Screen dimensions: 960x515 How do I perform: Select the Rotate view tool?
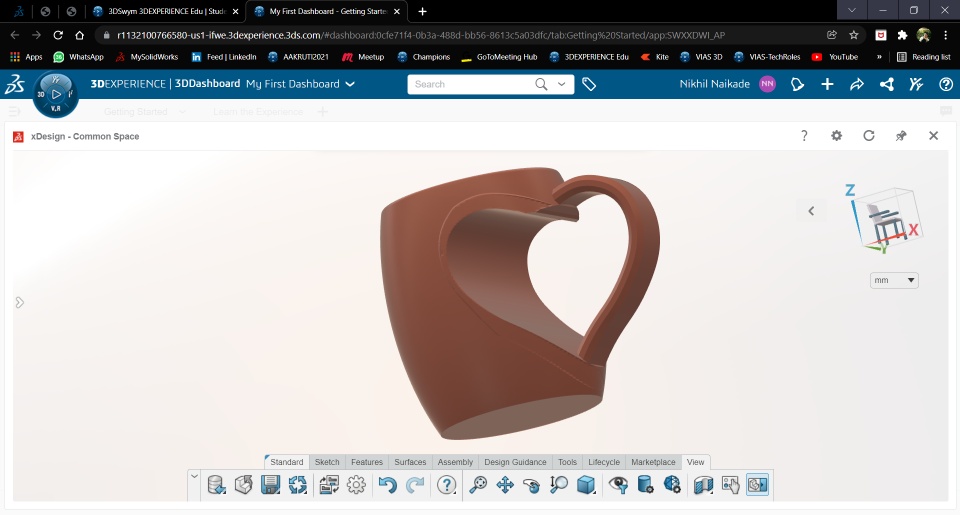531,485
